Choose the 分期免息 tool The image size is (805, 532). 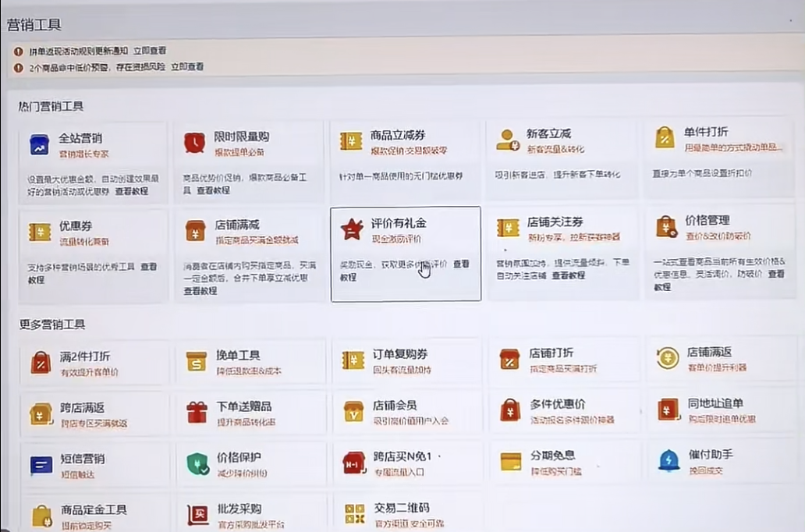coord(564,462)
